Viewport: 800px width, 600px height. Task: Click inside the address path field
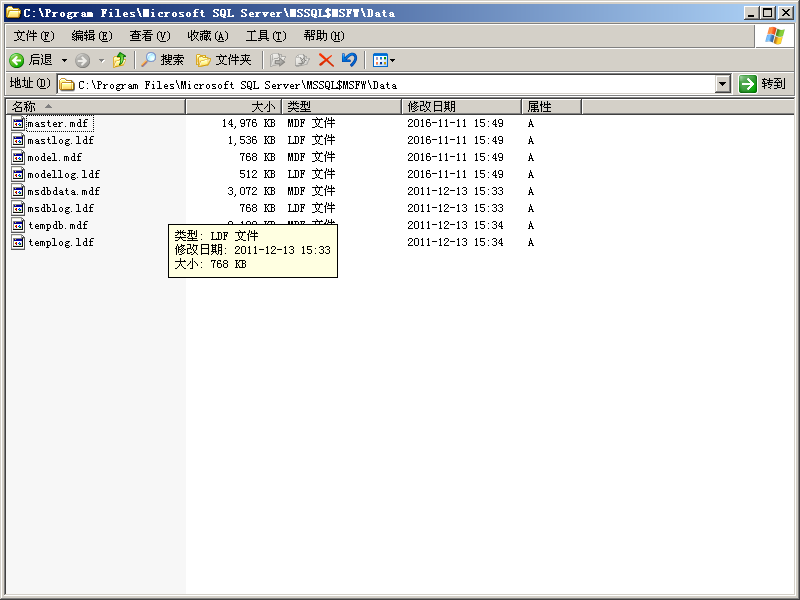tap(386, 84)
